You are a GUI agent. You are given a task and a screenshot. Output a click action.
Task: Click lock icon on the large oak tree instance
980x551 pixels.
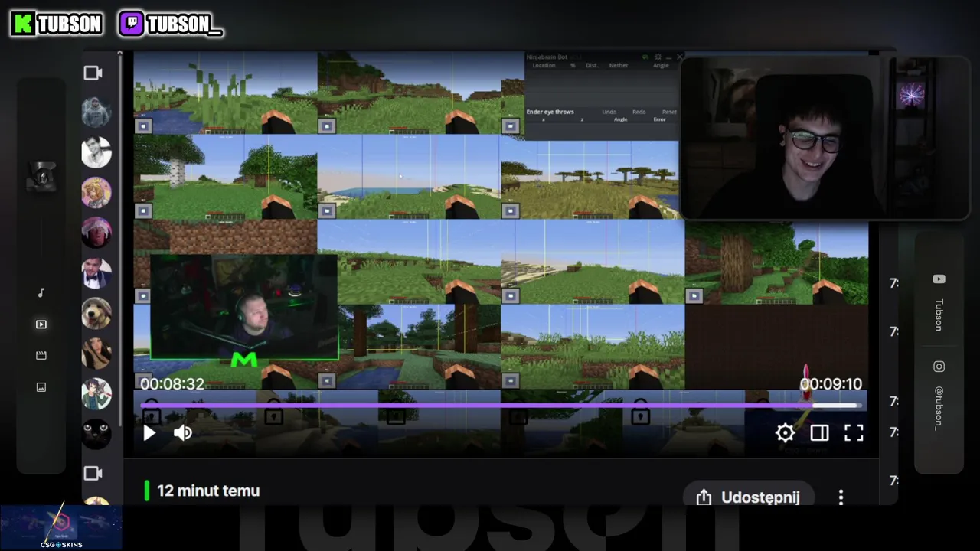coord(694,295)
